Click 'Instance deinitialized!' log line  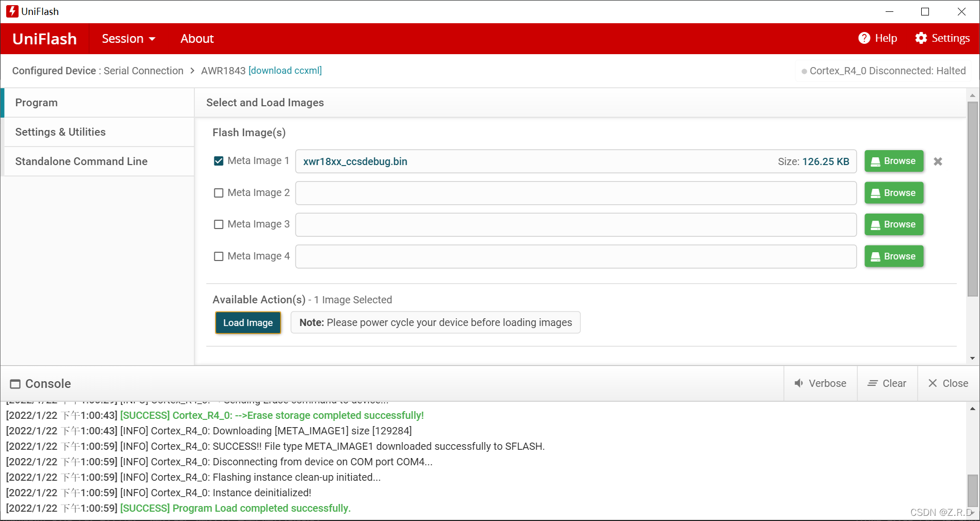pyautogui.click(x=159, y=493)
